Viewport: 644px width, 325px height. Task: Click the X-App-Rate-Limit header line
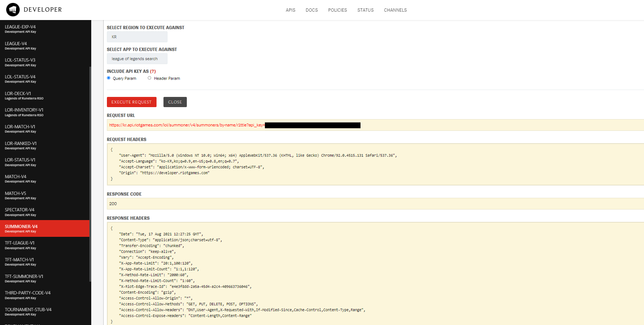pyautogui.click(x=156, y=263)
